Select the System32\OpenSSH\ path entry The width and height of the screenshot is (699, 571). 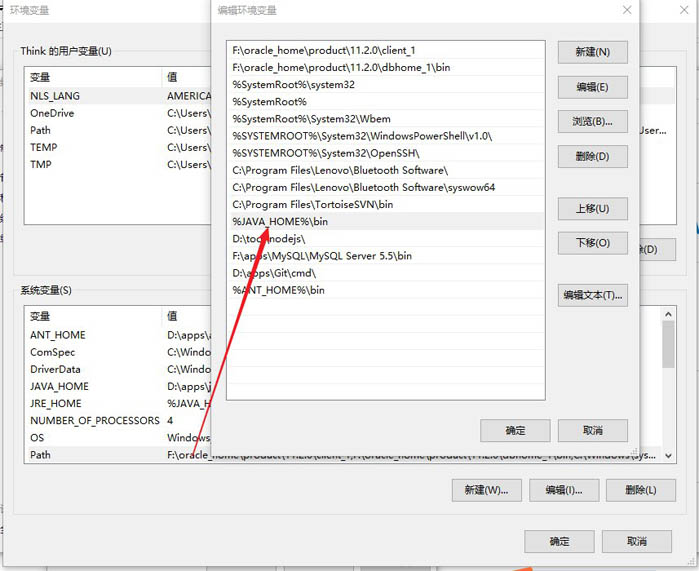point(386,153)
